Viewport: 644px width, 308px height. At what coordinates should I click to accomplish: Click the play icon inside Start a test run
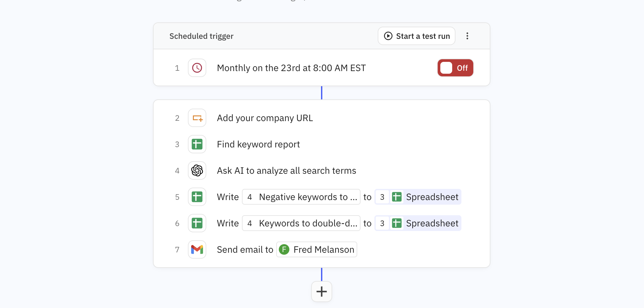tap(388, 36)
